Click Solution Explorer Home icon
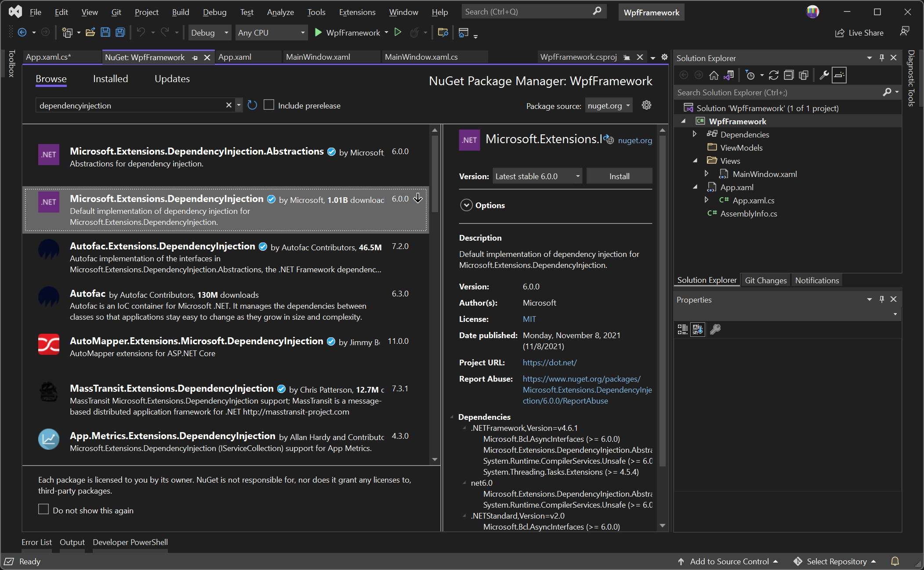Screen dimensions: 924x570 tap(714, 76)
